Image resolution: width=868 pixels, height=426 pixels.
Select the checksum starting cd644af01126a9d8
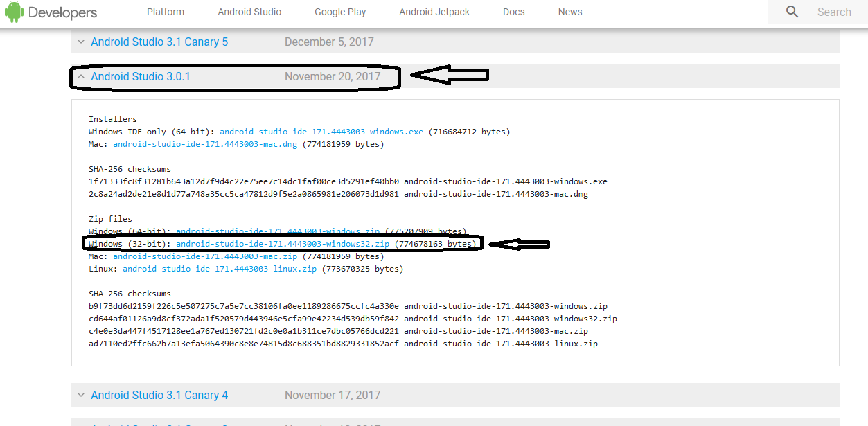(x=244, y=319)
